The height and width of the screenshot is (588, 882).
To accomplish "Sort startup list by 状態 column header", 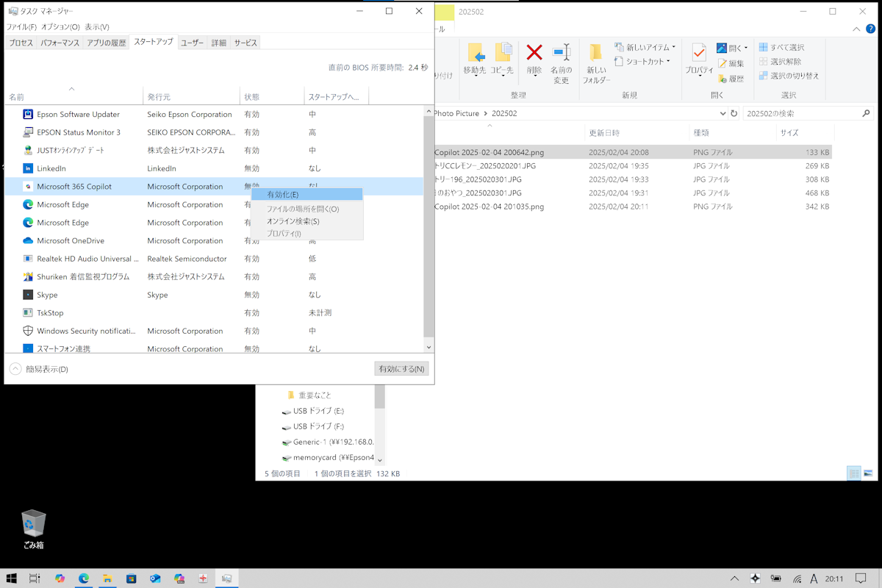I will click(x=273, y=96).
